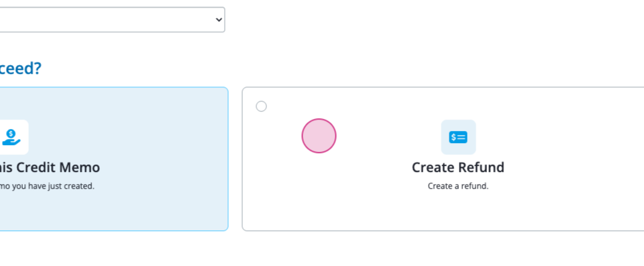Click the chevron arrow of the select box

tap(219, 19)
